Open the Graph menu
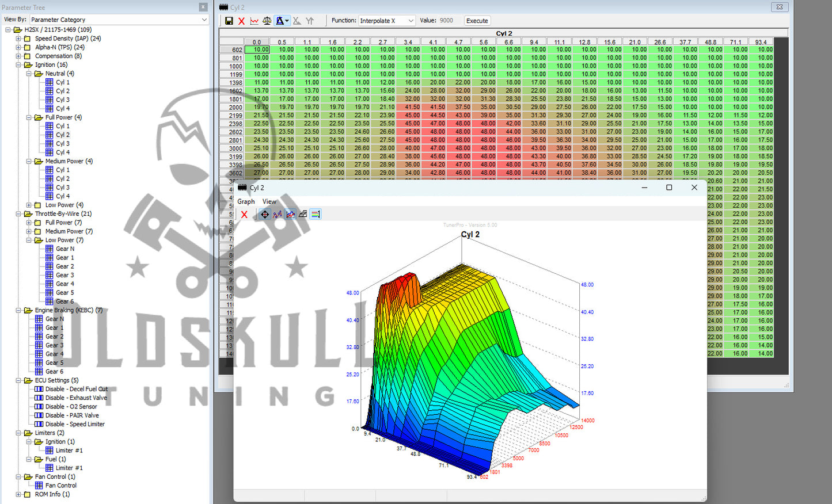The height and width of the screenshot is (504, 832). pos(246,201)
